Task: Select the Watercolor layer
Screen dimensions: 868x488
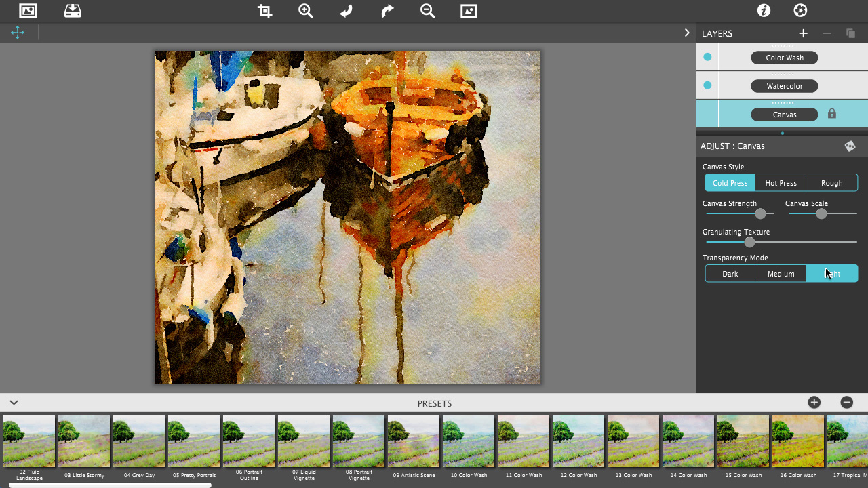Action: [785, 86]
